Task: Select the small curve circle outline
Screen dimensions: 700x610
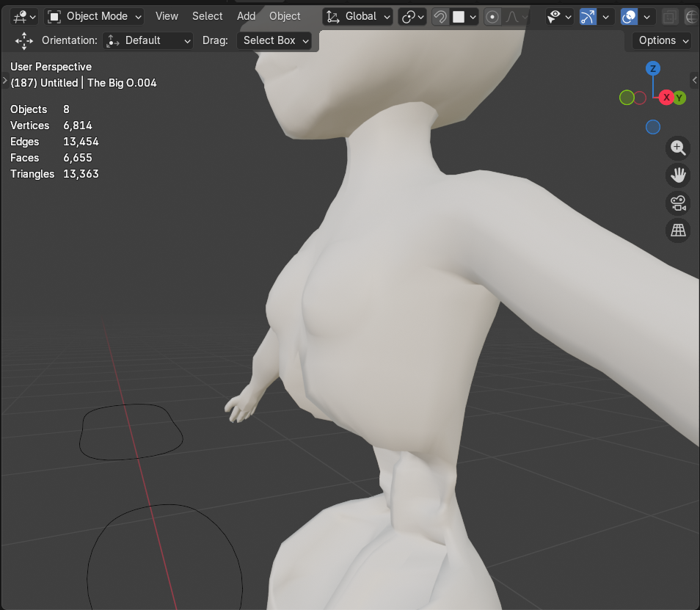Action: [131, 432]
